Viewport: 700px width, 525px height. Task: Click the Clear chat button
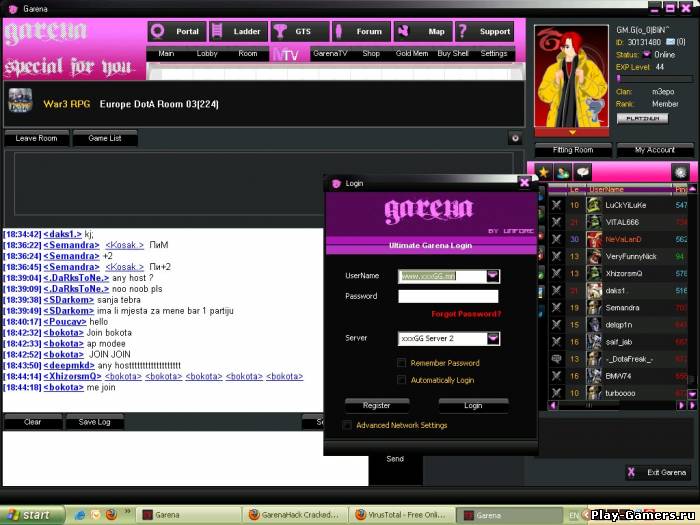pos(33,422)
